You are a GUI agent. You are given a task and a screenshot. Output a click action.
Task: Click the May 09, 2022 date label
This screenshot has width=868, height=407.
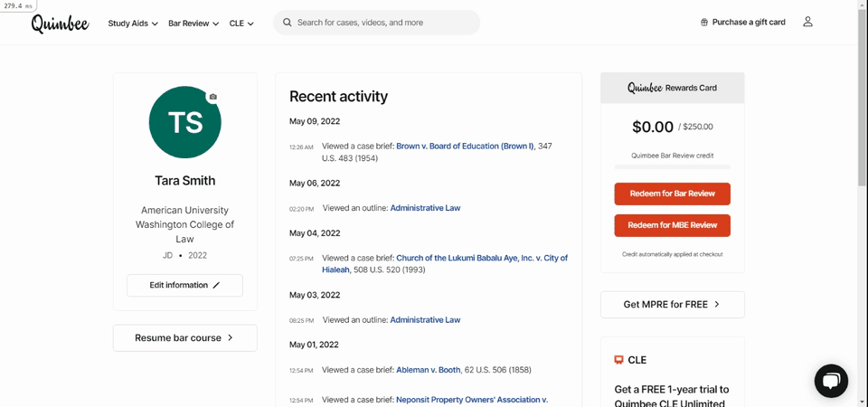315,121
